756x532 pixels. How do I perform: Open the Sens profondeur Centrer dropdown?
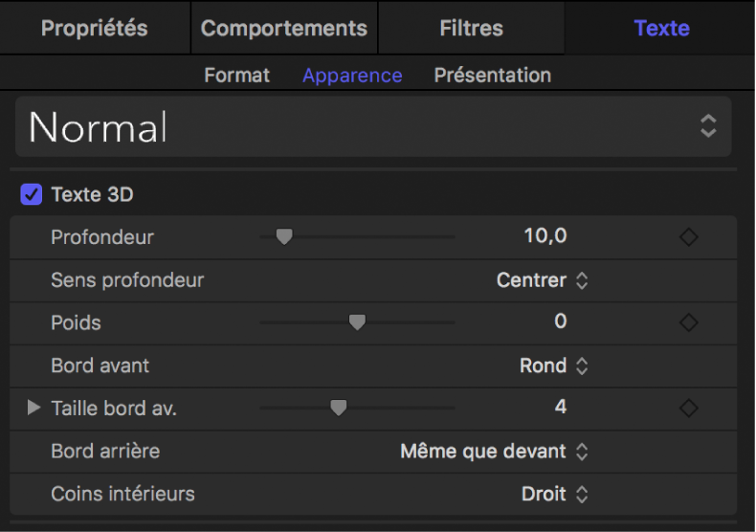click(542, 280)
